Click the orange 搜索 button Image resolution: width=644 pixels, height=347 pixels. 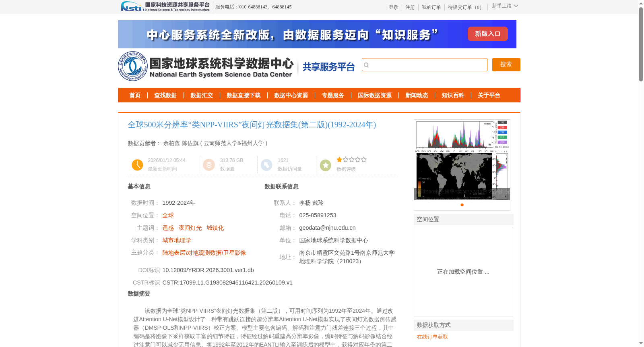pyautogui.click(x=506, y=65)
